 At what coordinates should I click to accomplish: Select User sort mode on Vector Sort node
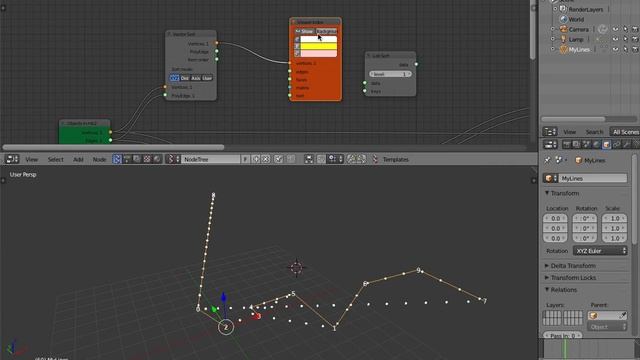pyautogui.click(x=207, y=78)
